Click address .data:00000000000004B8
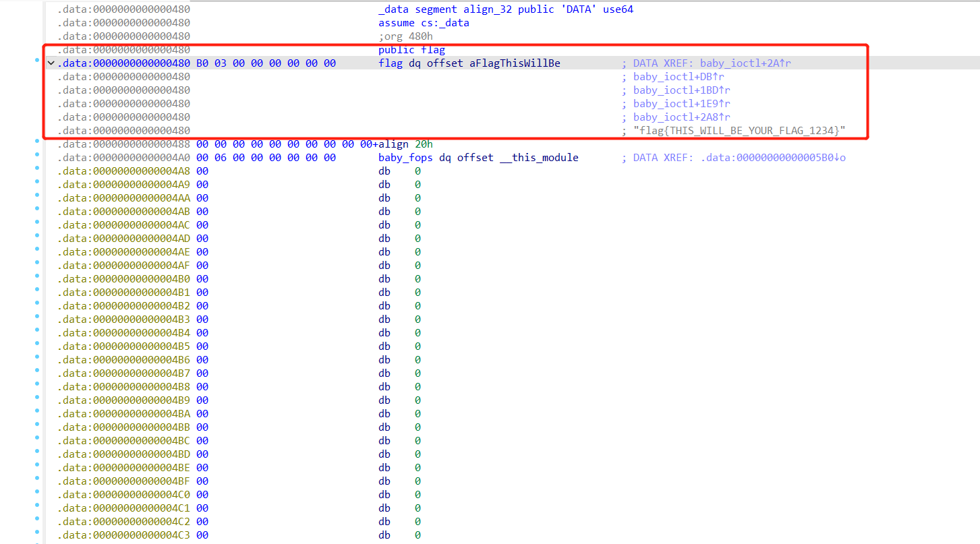 click(123, 387)
